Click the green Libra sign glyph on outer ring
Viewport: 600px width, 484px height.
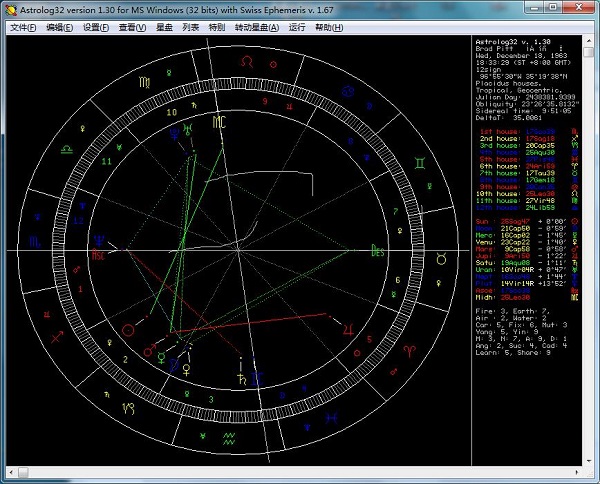pyautogui.click(x=67, y=149)
